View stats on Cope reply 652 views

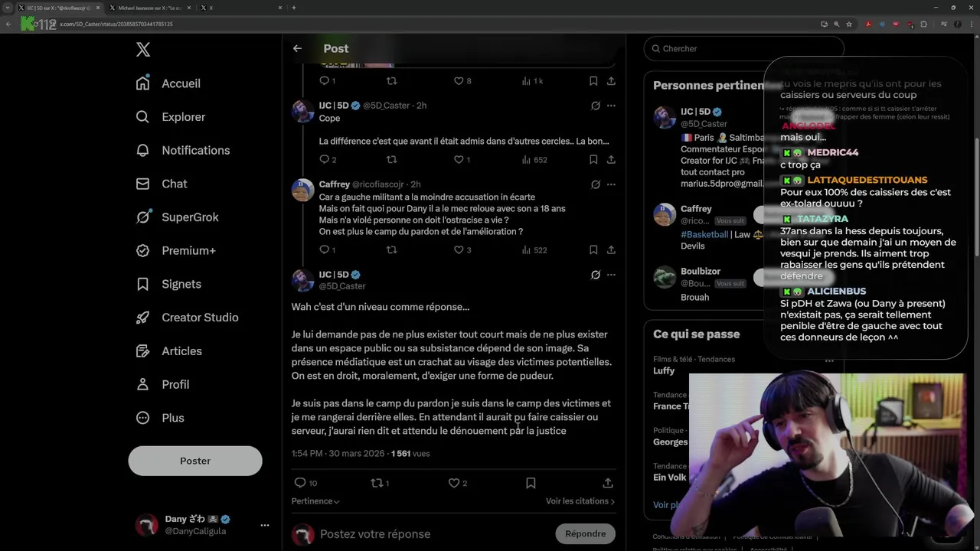534,160
